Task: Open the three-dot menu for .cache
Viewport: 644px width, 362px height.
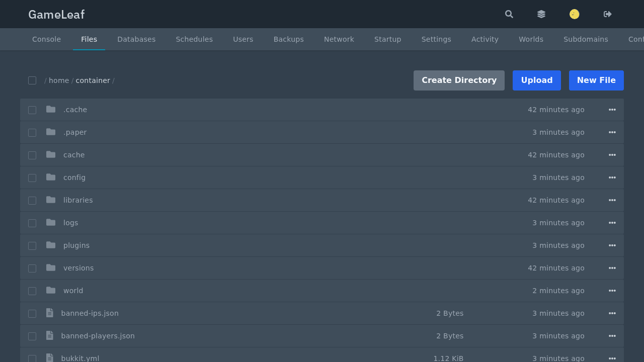Action: pos(612,110)
